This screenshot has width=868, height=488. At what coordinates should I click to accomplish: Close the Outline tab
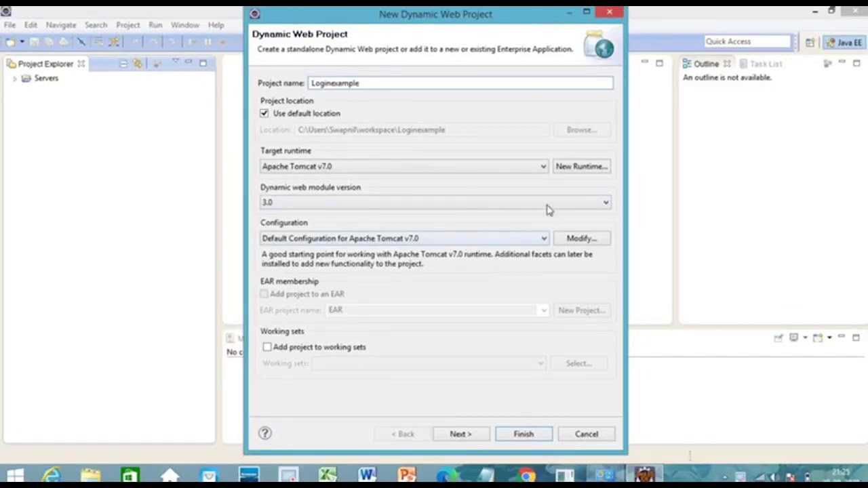pos(726,63)
